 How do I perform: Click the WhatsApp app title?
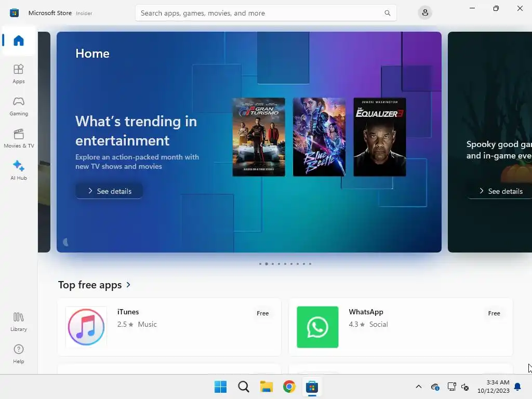(x=366, y=312)
